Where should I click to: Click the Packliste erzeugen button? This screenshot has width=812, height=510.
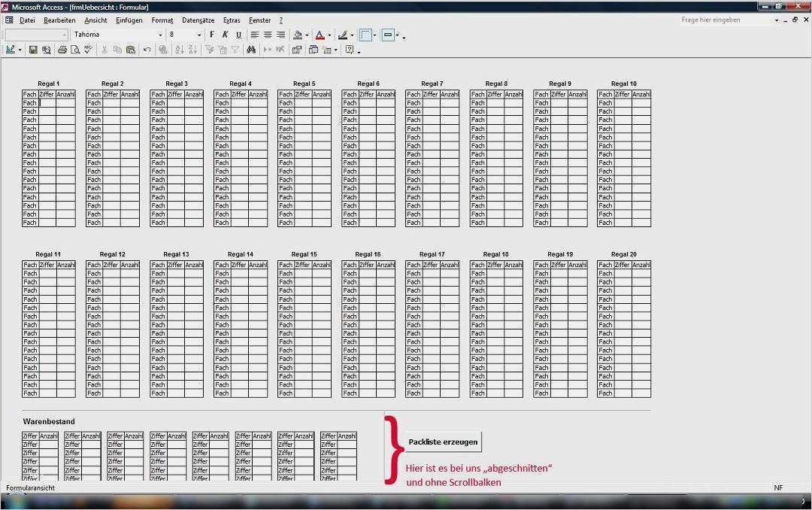pos(443,442)
